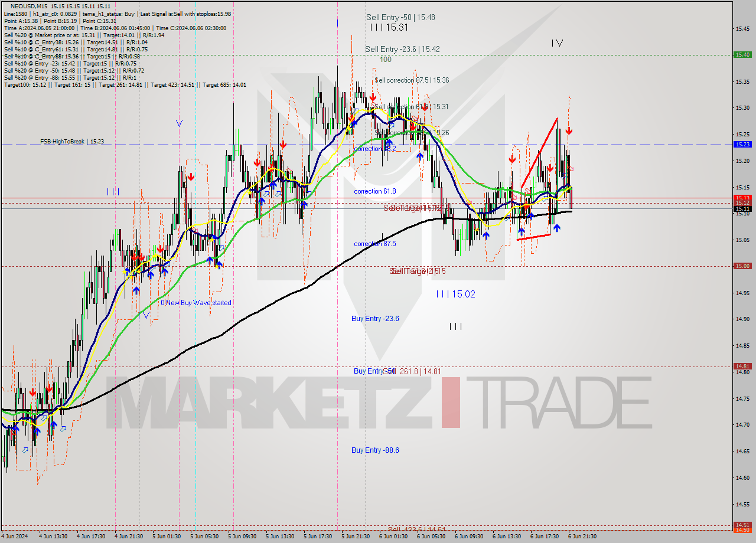Select the 'Sell Entry -50 | 15.48' label
The width and height of the screenshot is (756, 543).
pyautogui.click(x=400, y=18)
